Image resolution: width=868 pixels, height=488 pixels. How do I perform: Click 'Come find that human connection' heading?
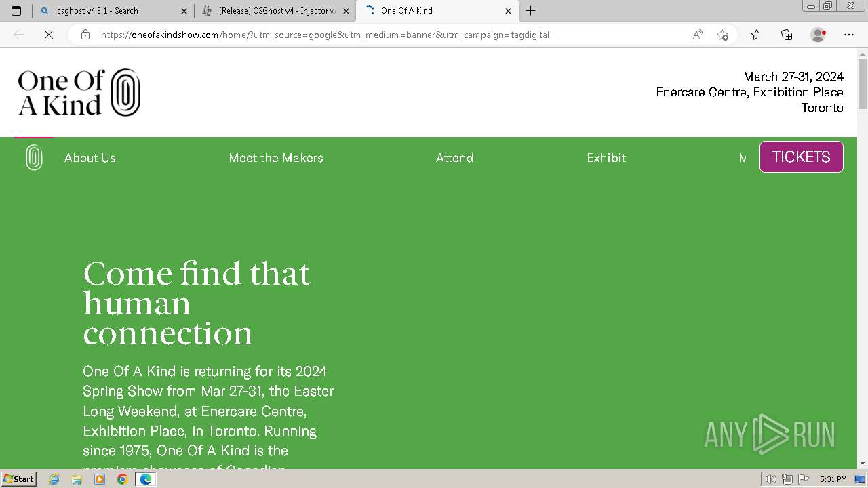197,303
